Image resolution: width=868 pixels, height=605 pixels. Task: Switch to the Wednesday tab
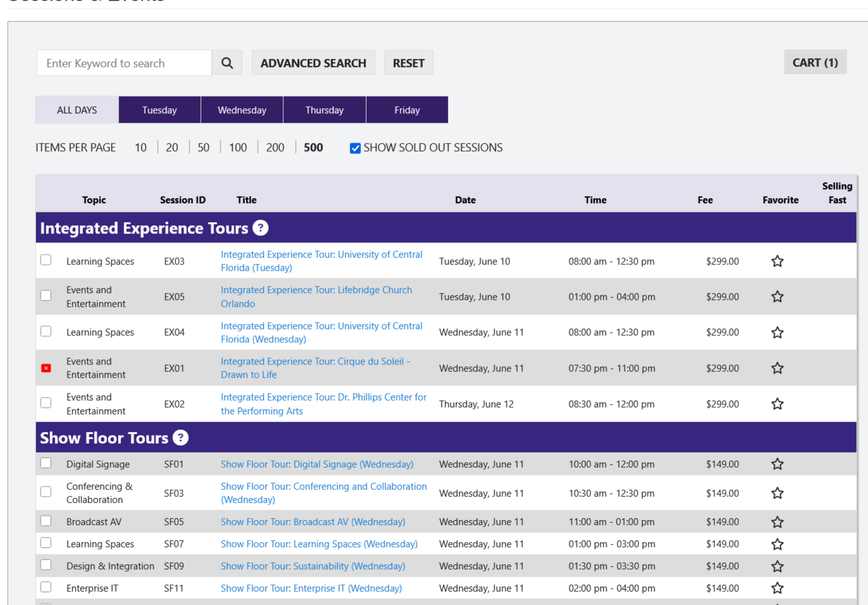click(x=242, y=110)
